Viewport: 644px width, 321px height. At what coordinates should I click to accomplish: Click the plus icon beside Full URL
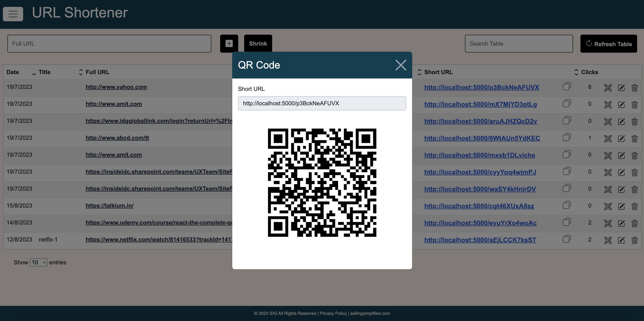click(x=229, y=44)
